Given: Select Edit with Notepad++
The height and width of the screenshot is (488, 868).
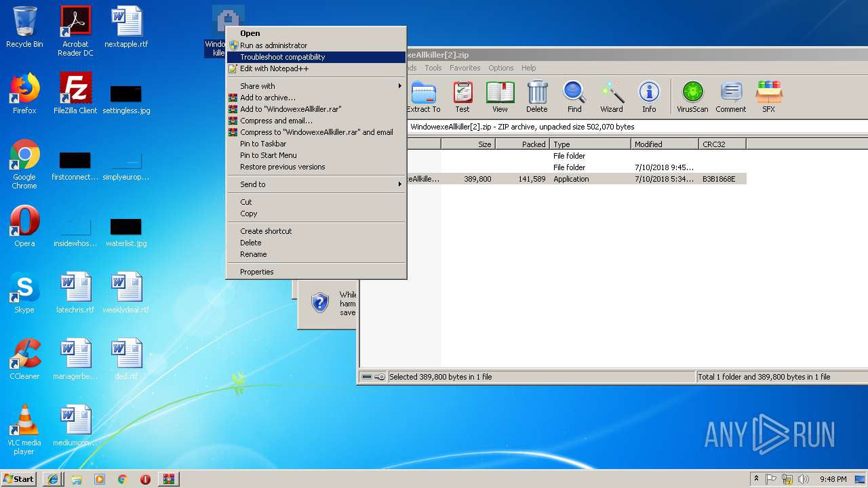Looking at the screenshot, I should coord(316,68).
